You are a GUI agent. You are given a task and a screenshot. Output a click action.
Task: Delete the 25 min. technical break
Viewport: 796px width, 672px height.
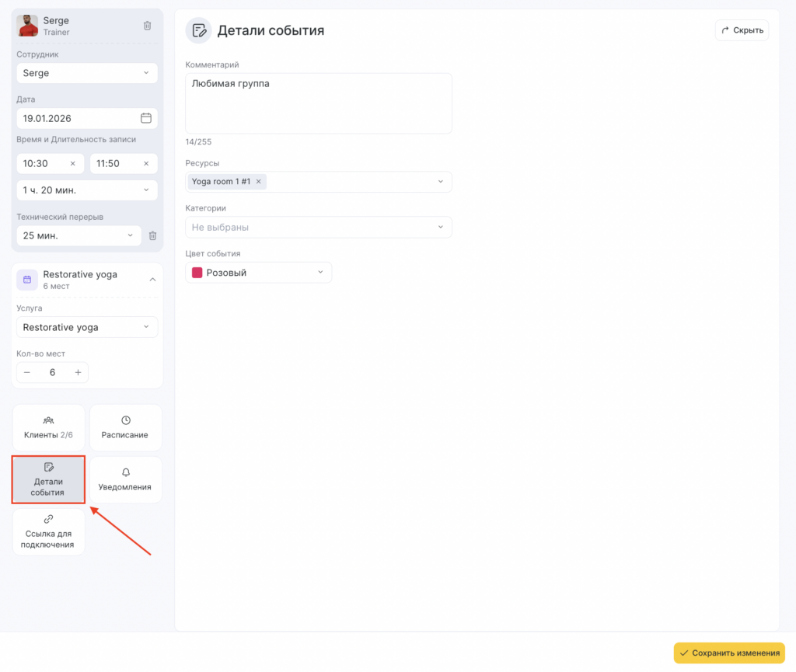click(x=152, y=235)
